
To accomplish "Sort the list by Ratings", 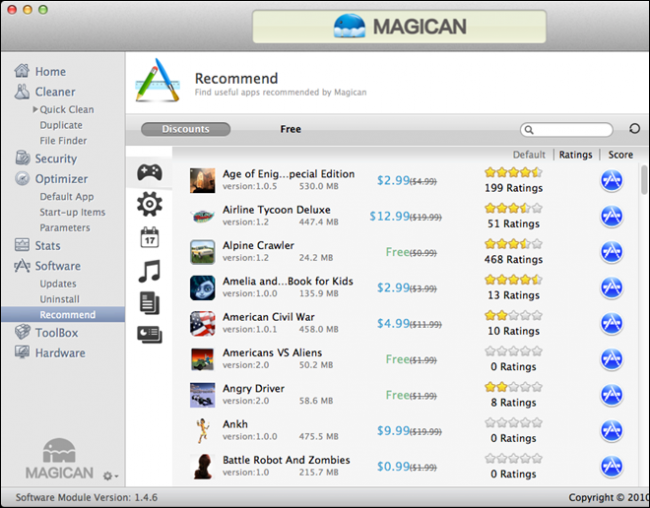I will 575,155.
